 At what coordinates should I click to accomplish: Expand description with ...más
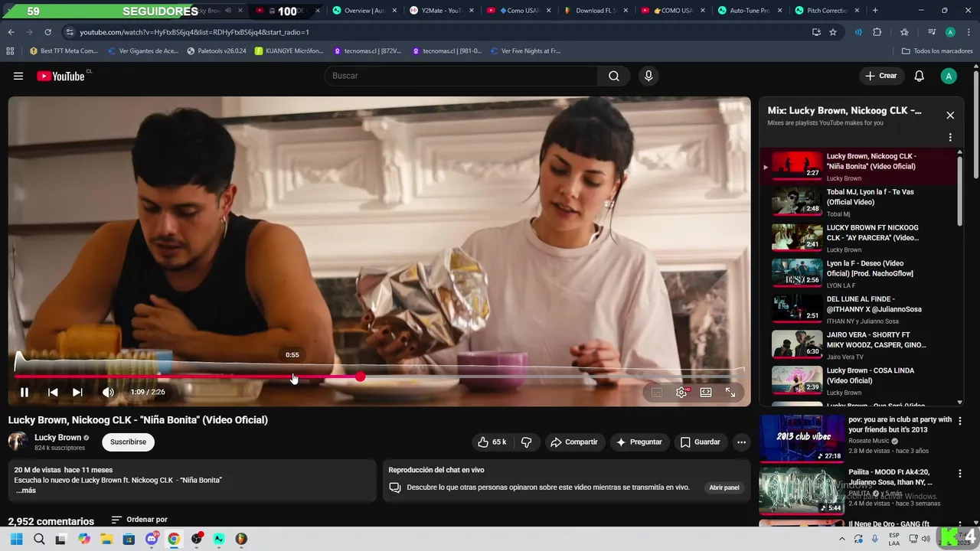[25, 491]
